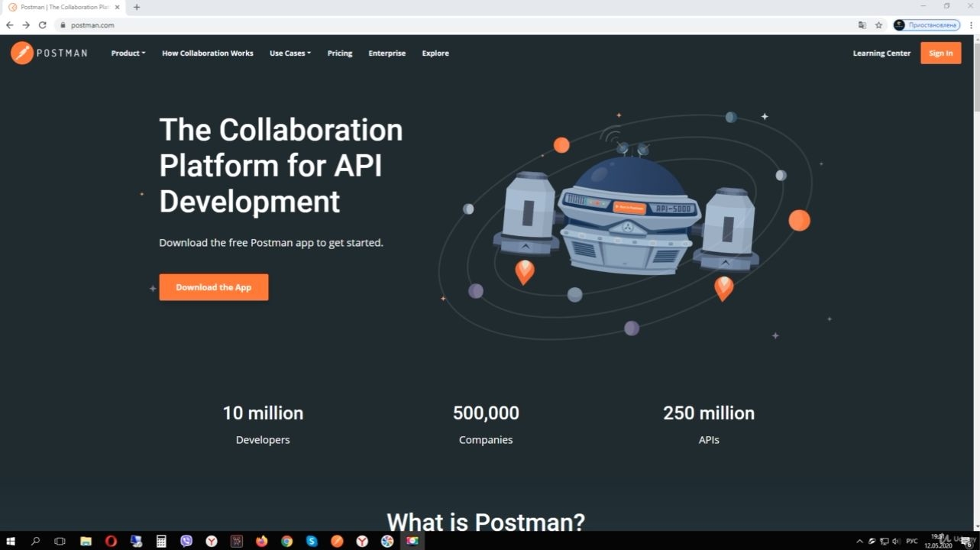
Task: Click the taskbar clock showing 12.05.2020
Action: point(937,541)
